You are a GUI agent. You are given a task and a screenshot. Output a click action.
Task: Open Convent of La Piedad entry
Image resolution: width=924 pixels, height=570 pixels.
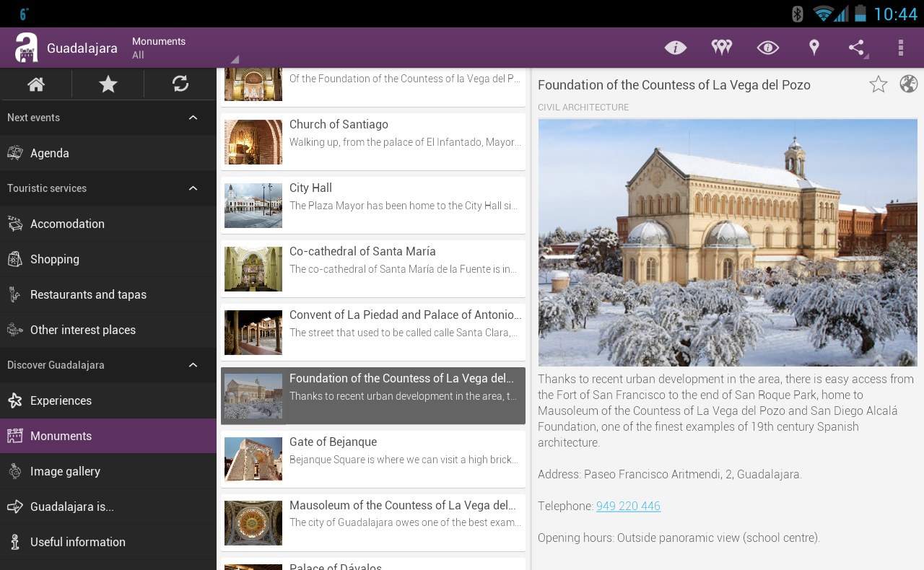tap(373, 332)
